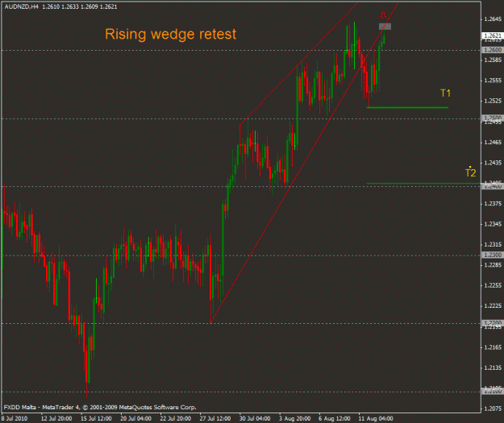Screen dimensions: 504x423
Task: Click the "27 Jul 12:00" time label
Action: tap(215, 418)
